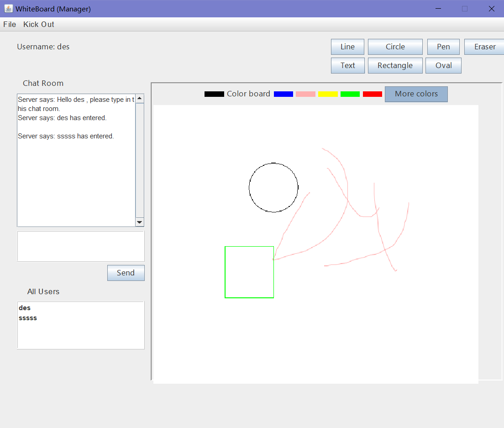Send the chat message
This screenshot has height=428, width=504.
click(x=126, y=273)
